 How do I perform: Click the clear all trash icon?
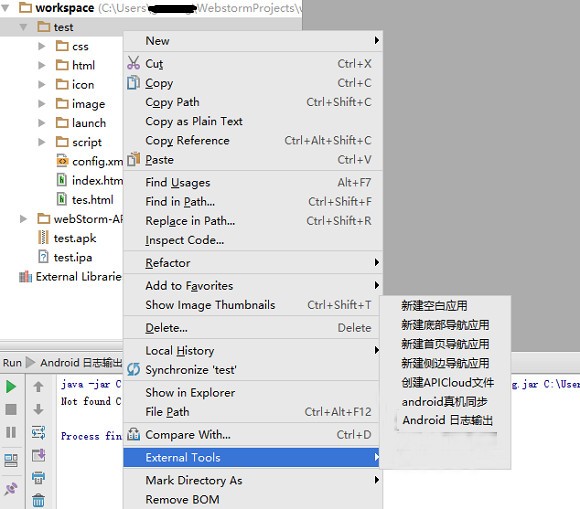[x=38, y=500]
